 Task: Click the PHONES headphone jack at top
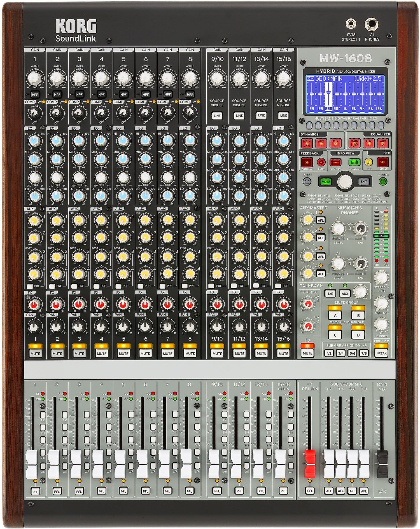(x=372, y=25)
